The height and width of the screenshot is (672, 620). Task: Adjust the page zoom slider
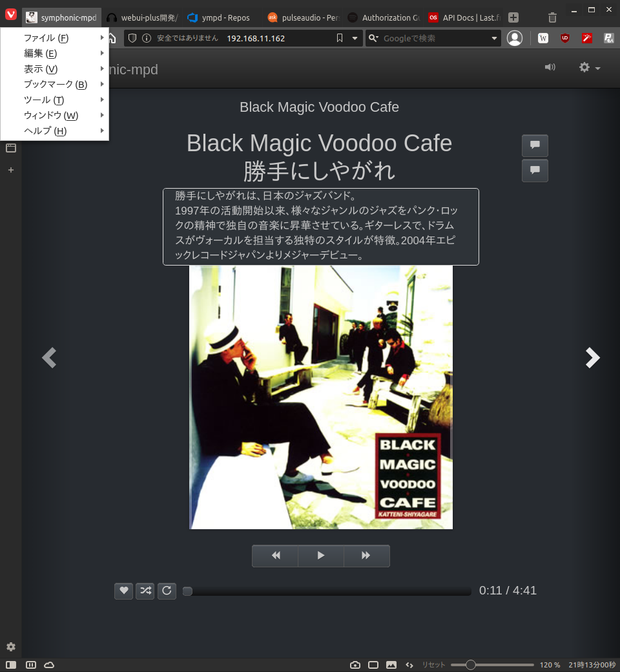pyautogui.click(x=492, y=665)
